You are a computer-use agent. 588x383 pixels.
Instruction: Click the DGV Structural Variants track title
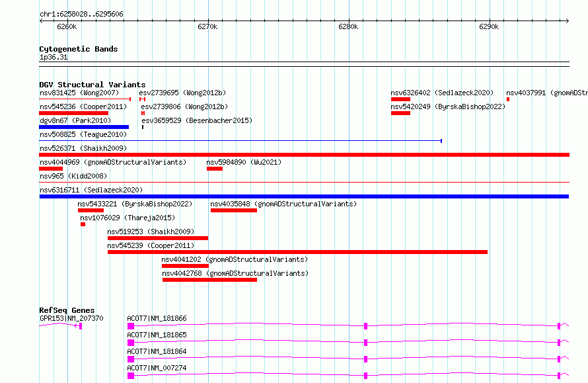pos(92,85)
